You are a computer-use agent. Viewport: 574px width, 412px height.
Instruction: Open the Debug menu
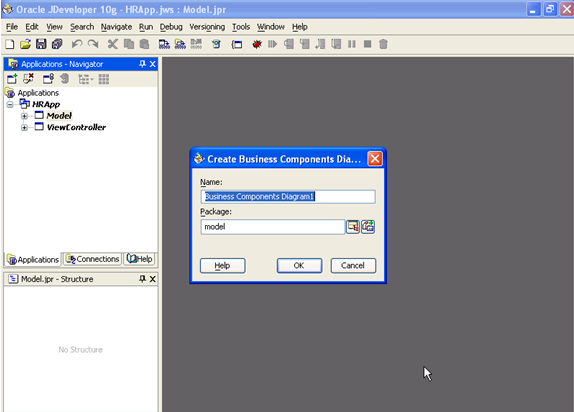[x=171, y=27]
